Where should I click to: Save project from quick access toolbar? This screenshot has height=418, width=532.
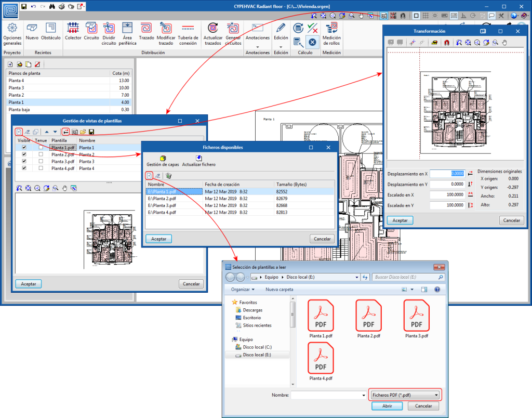24,6
